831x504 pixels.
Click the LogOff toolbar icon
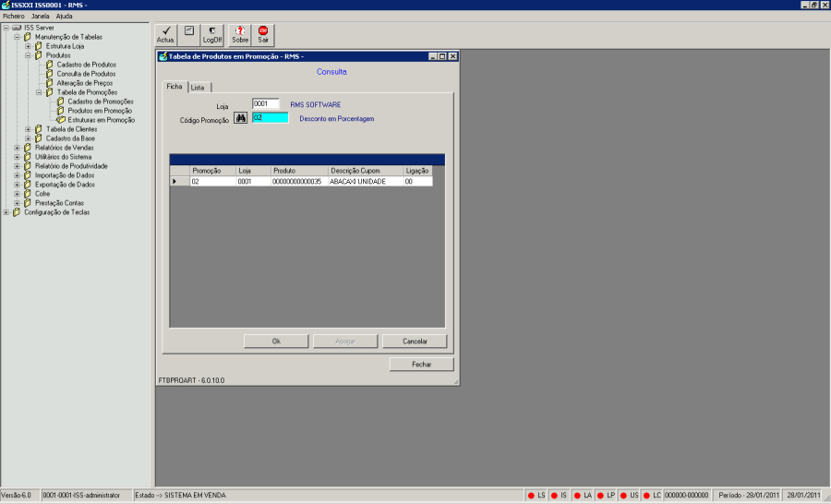click(x=212, y=30)
